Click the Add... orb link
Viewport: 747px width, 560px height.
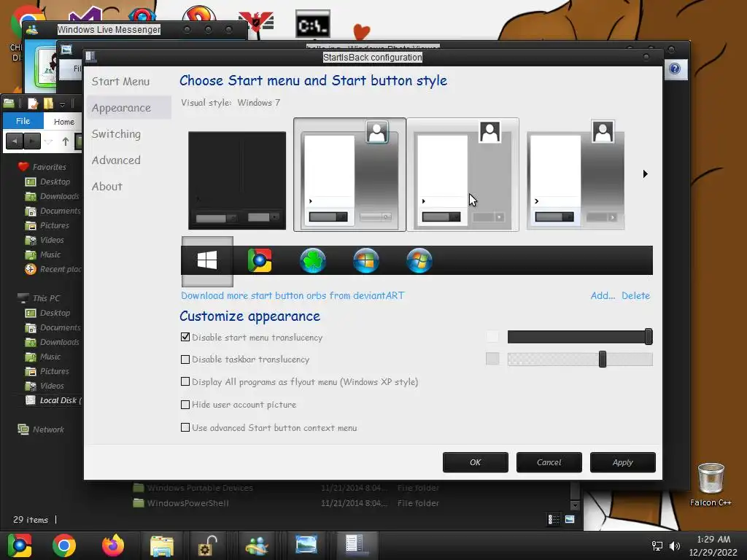(x=603, y=296)
